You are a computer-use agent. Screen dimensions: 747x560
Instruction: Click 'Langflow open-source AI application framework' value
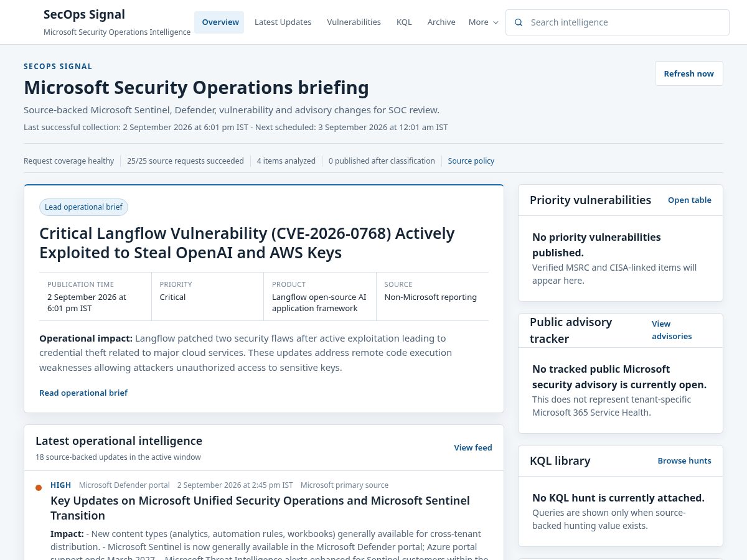319,302
